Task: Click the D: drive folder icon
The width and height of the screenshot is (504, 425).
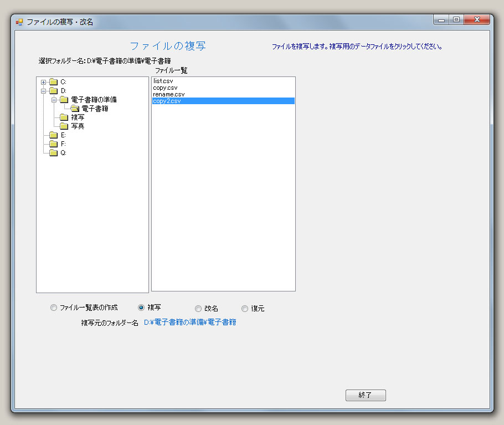Action: 53,91
